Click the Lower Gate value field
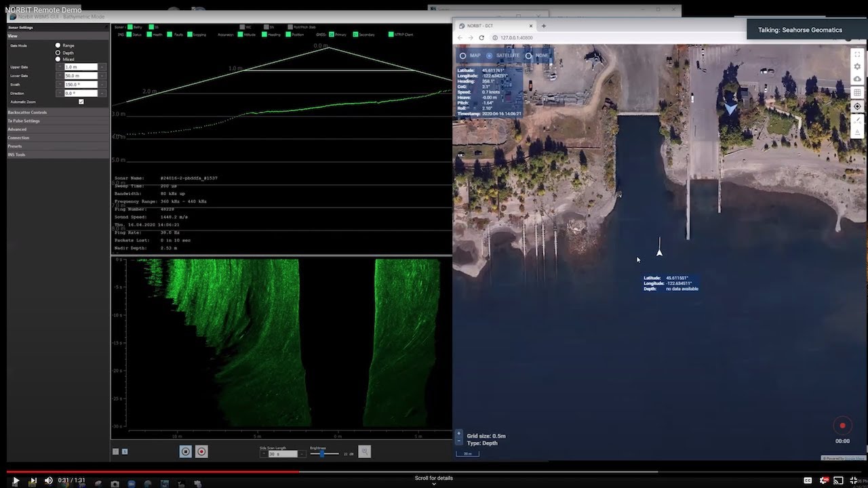Image resolution: width=868 pixels, height=488 pixels. pos(81,76)
